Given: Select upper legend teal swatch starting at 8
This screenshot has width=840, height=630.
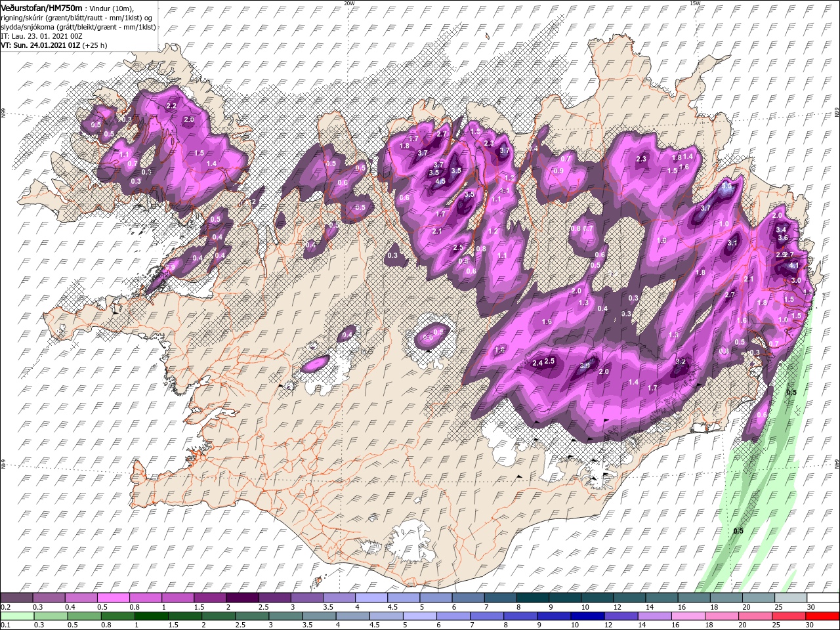Looking at the screenshot, I should tap(532, 598).
